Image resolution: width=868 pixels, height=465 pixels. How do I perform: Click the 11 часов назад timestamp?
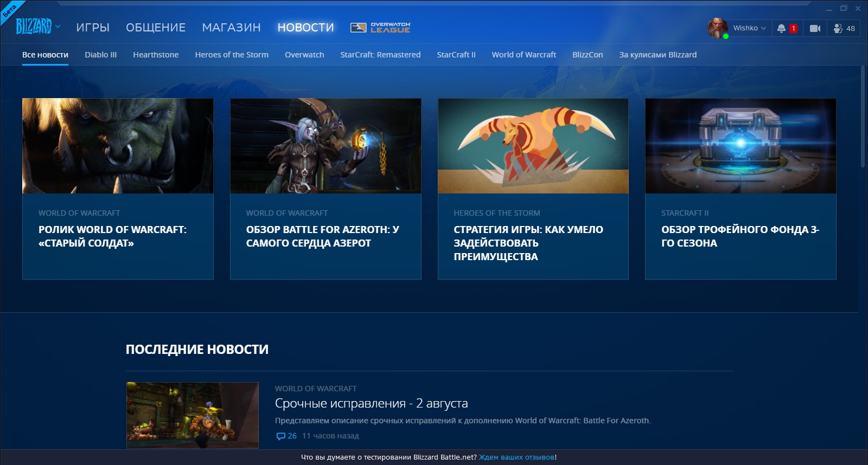click(330, 436)
